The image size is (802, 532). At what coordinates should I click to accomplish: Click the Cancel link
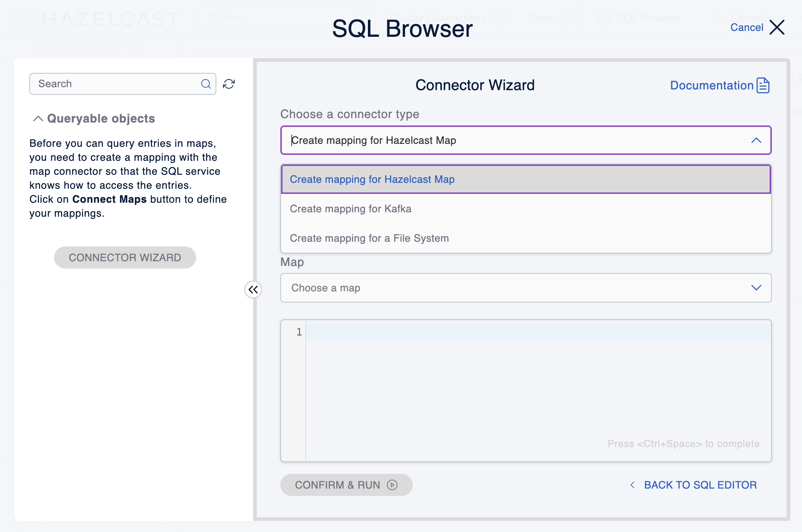(x=746, y=27)
